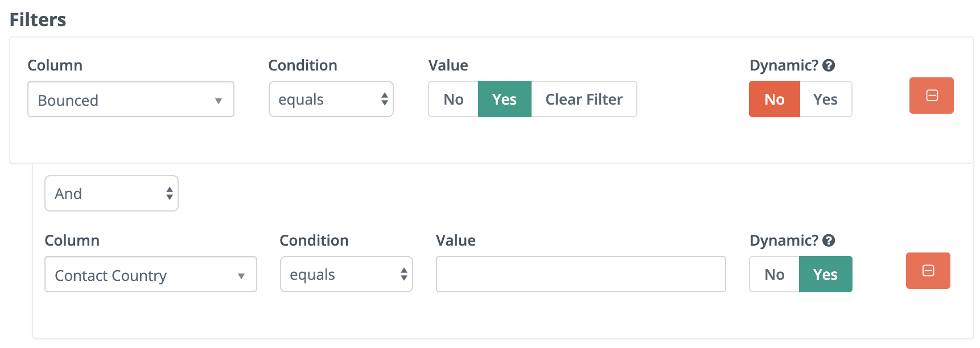Screen dimensions: 980x348
Task: Select Yes for Bounced filter Dynamic
Action: pos(825,99)
